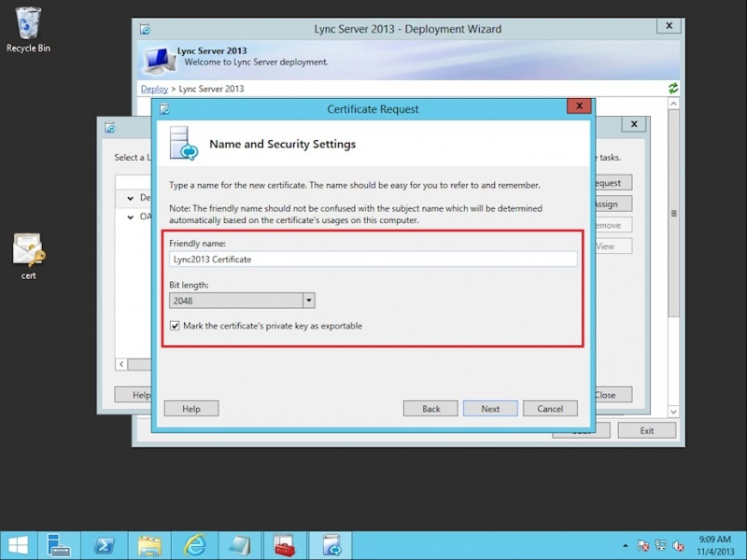The height and width of the screenshot is (560, 747).
Task: Click Next in Certificate Request
Action: [x=490, y=408]
